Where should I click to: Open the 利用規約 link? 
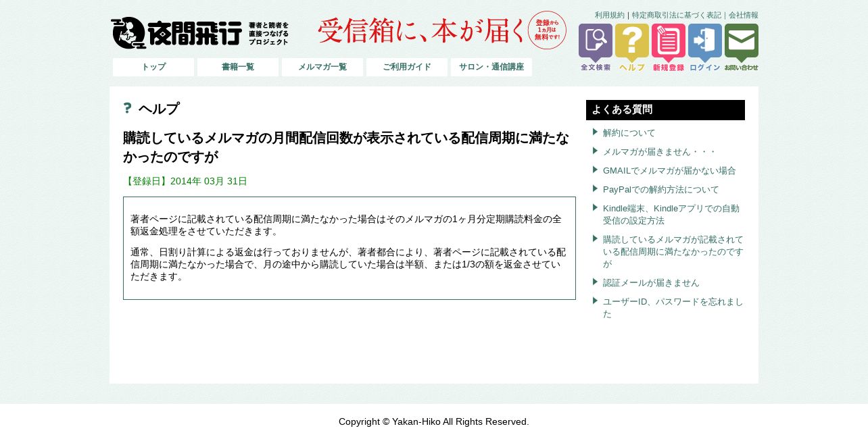[610, 15]
